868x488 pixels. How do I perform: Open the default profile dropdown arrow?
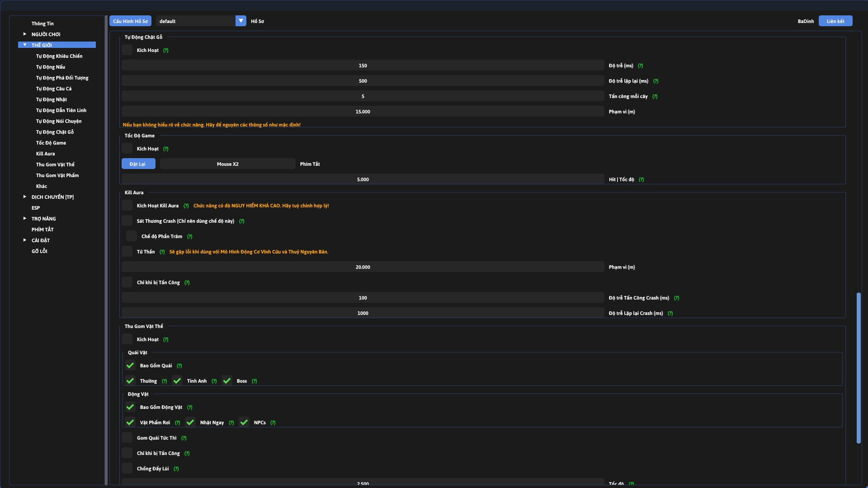[x=241, y=21]
